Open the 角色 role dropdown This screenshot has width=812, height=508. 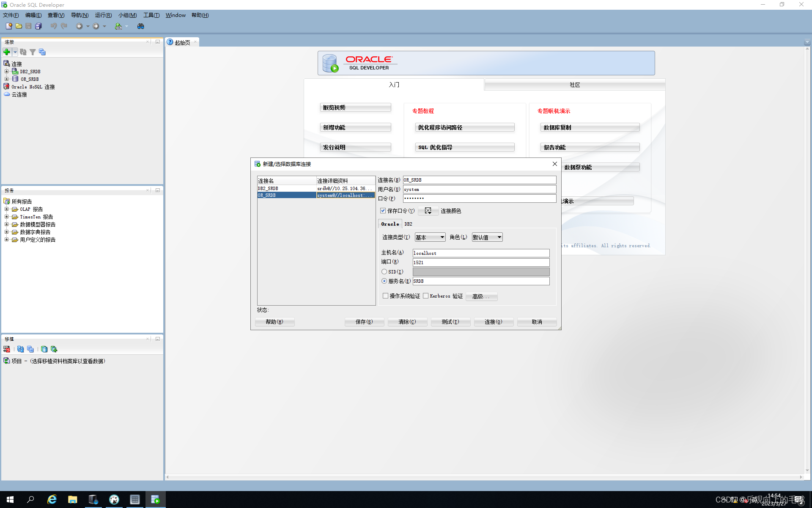click(x=487, y=237)
